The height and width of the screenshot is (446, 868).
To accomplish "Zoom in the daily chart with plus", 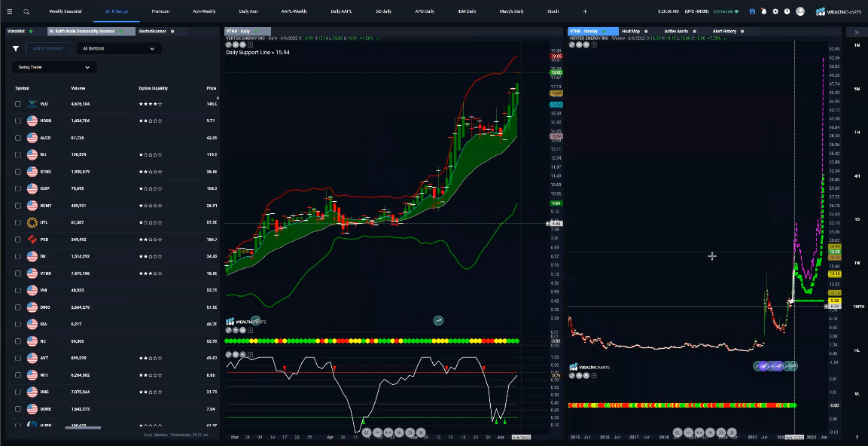I will [399, 432].
